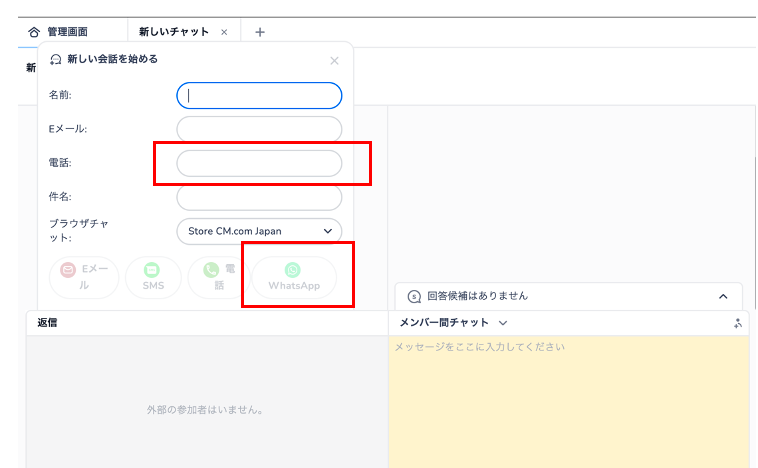Close the 新しい会話を始める dialog
This screenshot has height=468, width=758.
pos(334,60)
